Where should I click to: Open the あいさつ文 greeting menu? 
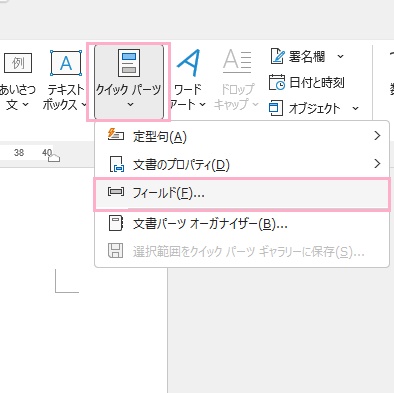(17, 82)
